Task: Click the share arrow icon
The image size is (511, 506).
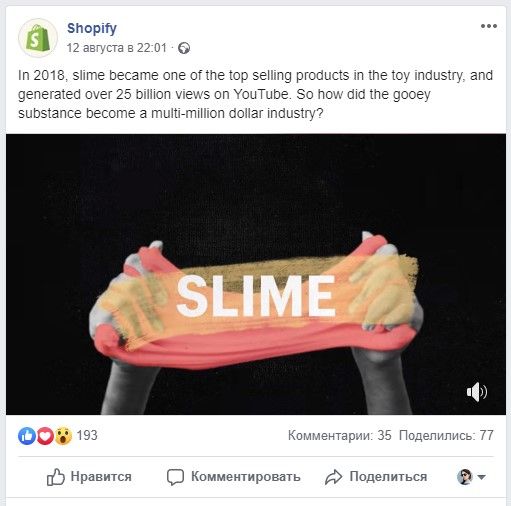Action: pyautogui.click(x=333, y=477)
